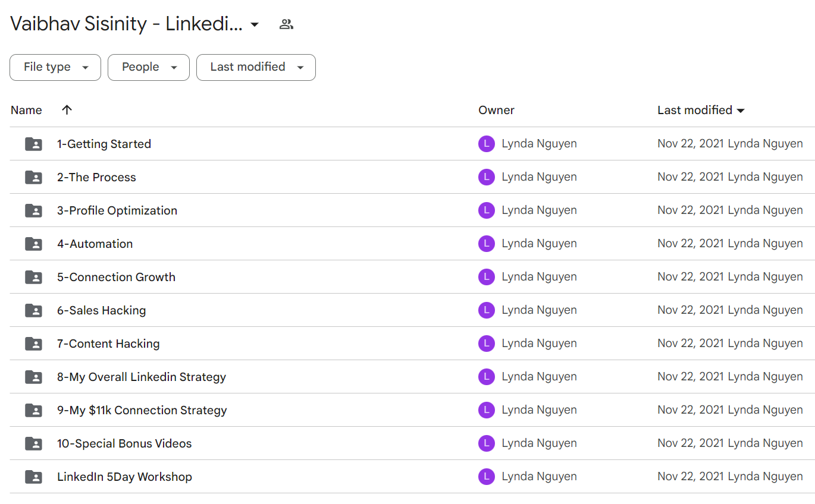Select the 9-My $11k Connection Strategy folder name
Viewport: 815px width, 504px height.
142,410
